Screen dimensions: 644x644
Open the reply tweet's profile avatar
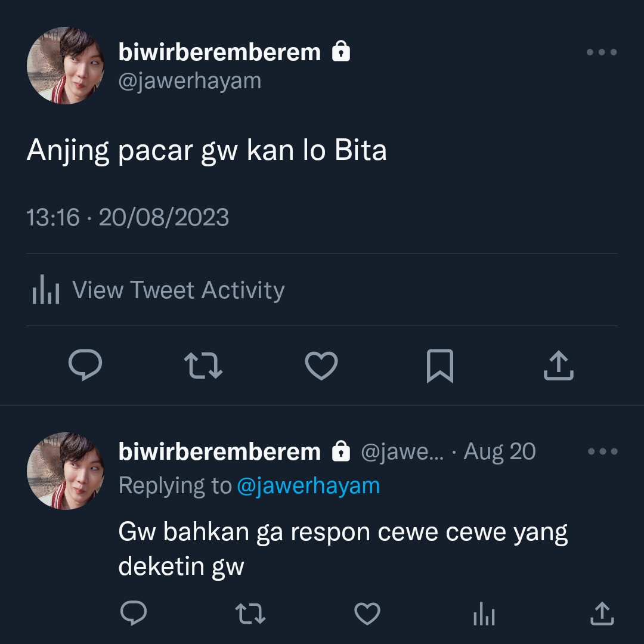[x=66, y=470]
